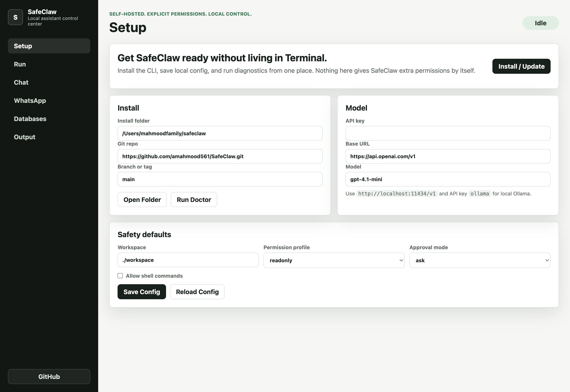
Task: Click the Branch or tag field
Action: click(x=220, y=179)
